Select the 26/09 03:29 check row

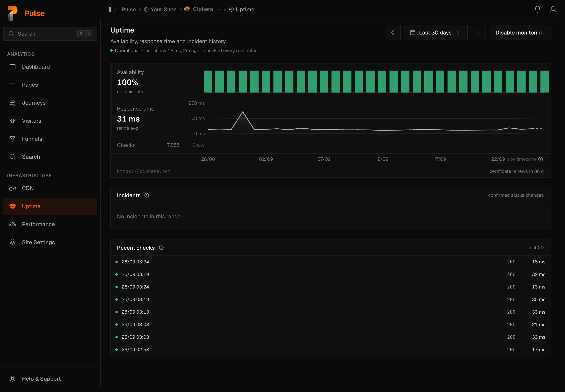pyautogui.click(x=330, y=274)
